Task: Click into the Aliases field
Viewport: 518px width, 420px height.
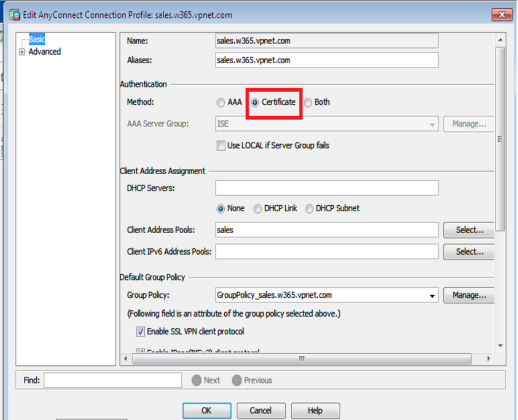Action: coord(327,60)
